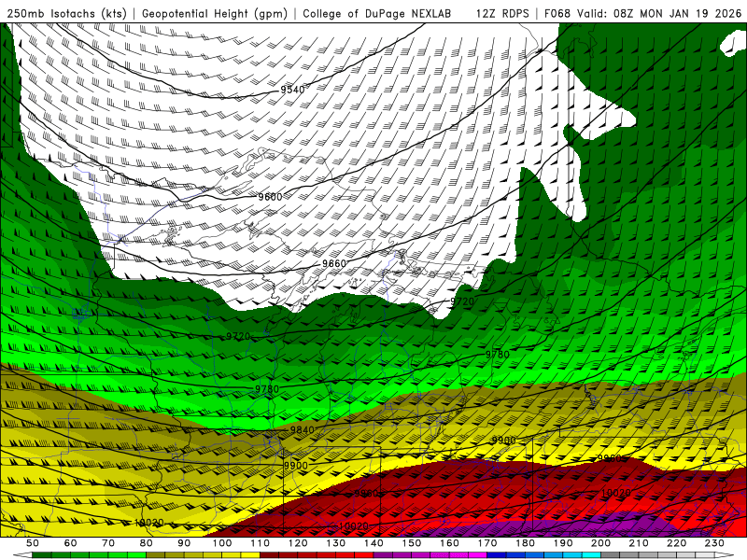The image size is (747, 560).
Task: Click the colorbar label 110
Action: point(260,543)
